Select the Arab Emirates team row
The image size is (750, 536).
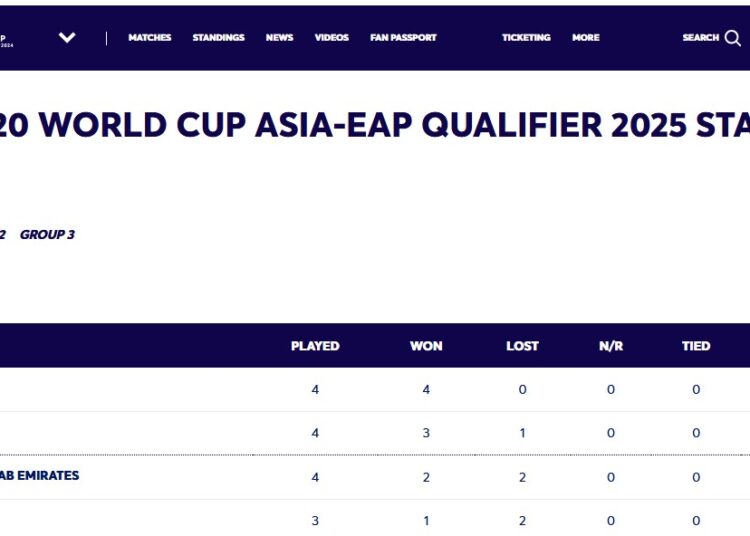[40, 476]
